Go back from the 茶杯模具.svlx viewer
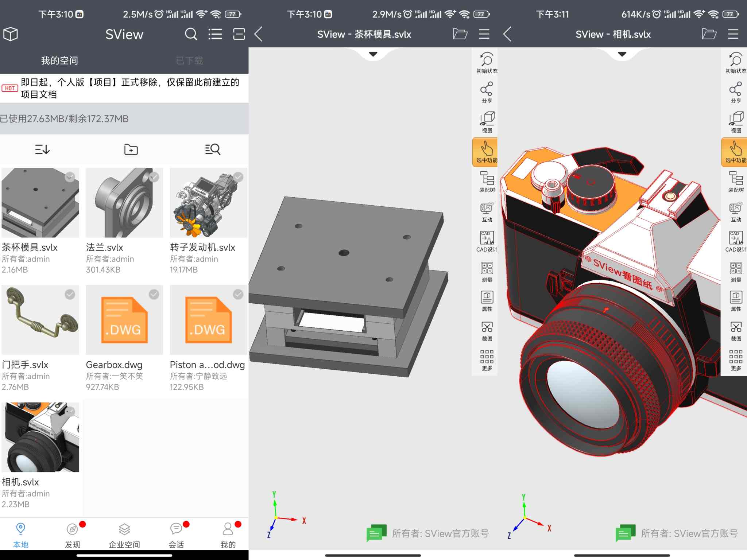Viewport: 747px width, 560px height. [x=258, y=34]
